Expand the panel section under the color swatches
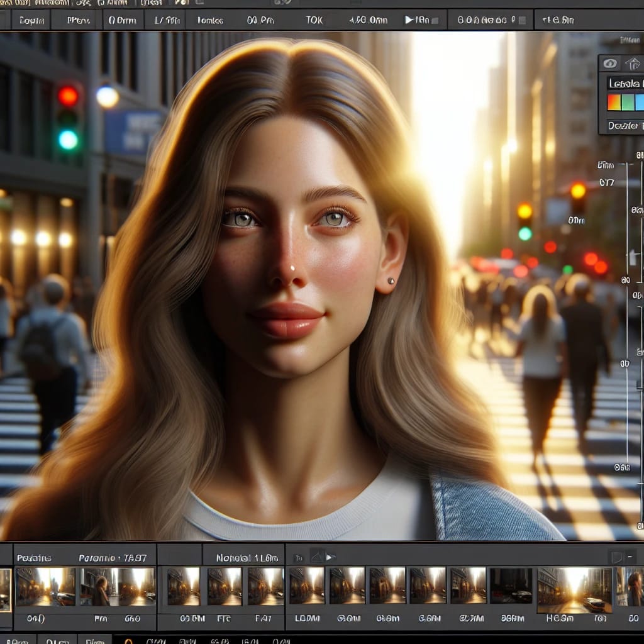644x644 pixels. point(623,126)
